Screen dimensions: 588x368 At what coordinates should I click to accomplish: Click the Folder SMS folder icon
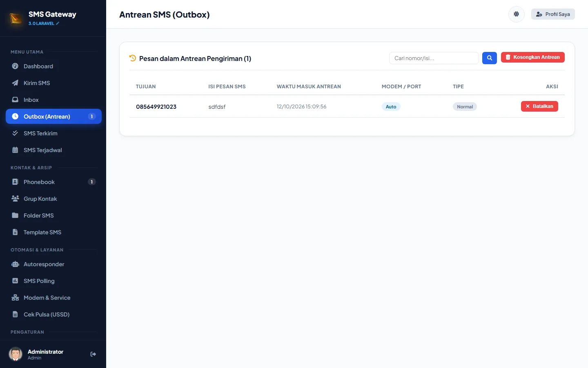(15, 215)
